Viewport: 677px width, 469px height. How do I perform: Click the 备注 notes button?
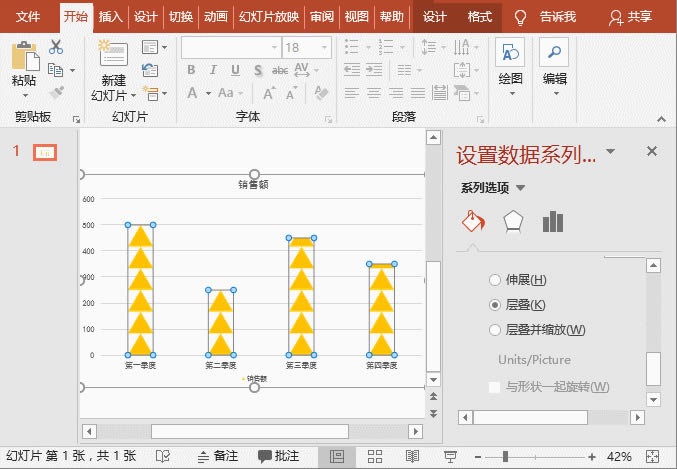[x=216, y=456]
